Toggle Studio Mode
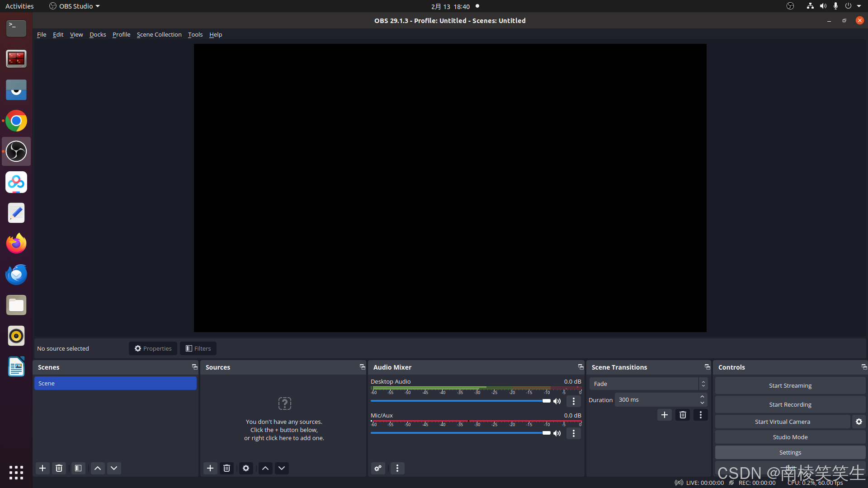 pyautogui.click(x=790, y=437)
